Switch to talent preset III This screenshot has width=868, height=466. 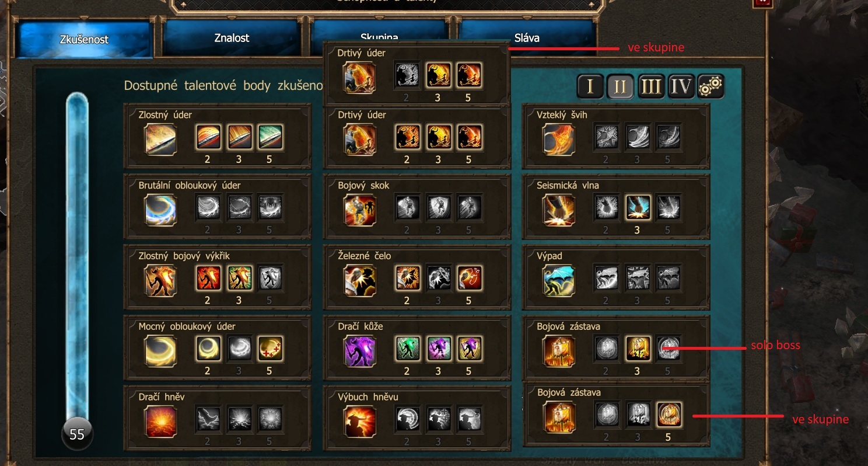point(651,86)
